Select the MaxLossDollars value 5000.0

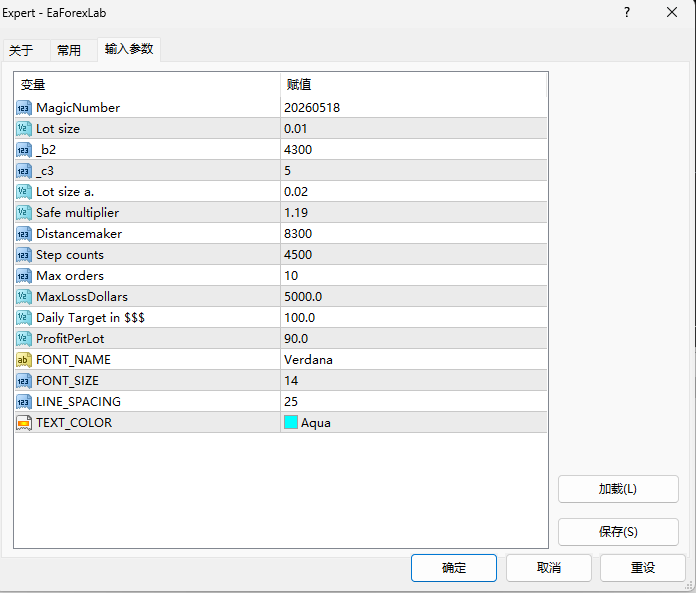point(303,297)
